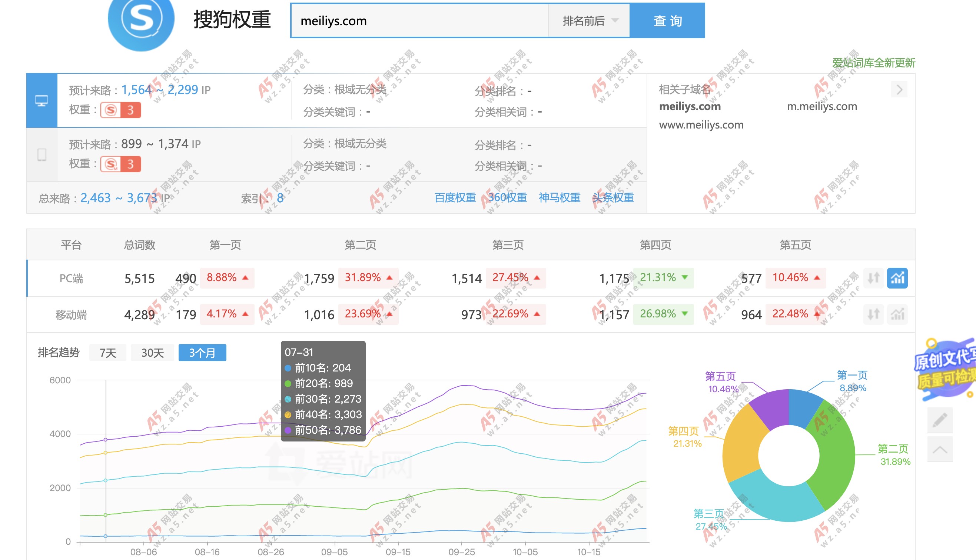Click PC fifth page 10.46% badge

(x=796, y=278)
